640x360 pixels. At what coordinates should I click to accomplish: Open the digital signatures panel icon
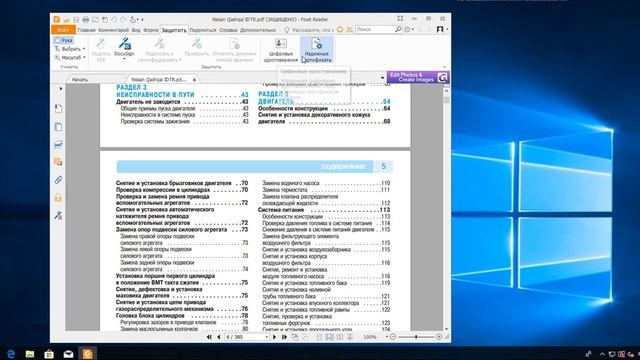point(58,215)
